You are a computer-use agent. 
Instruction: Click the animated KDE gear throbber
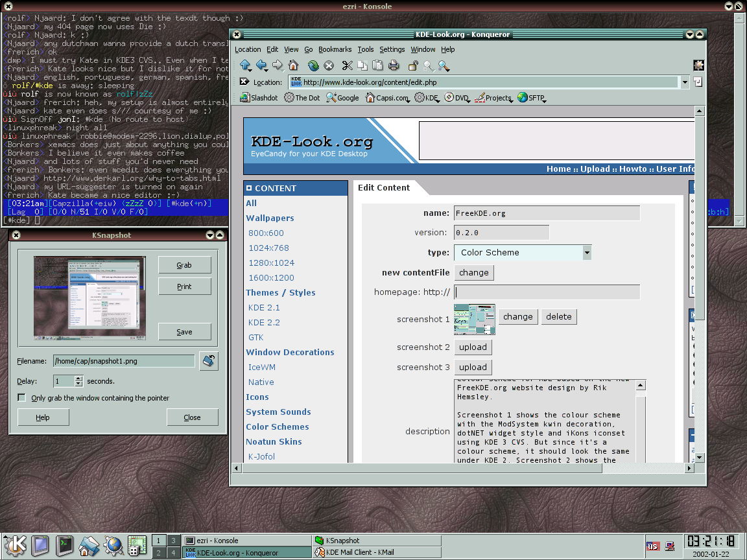point(698,65)
